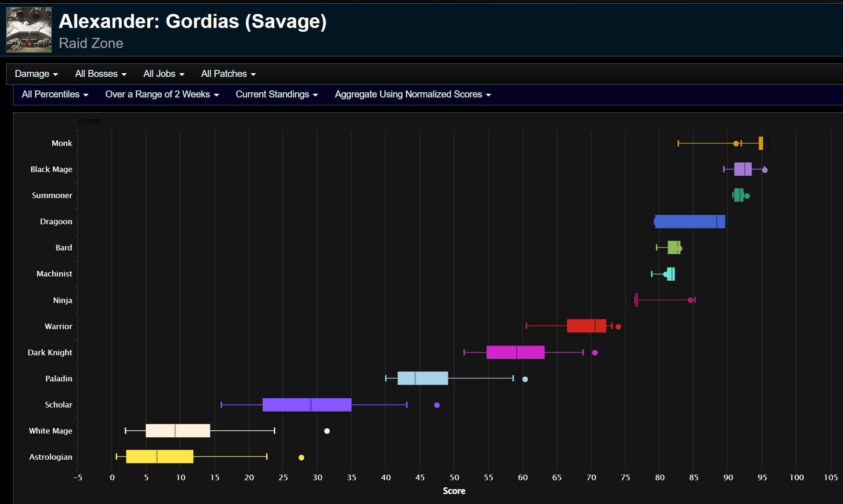Click the green Bard box plot
Image resolution: width=843 pixels, height=504 pixels.
[x=674, y=248]
